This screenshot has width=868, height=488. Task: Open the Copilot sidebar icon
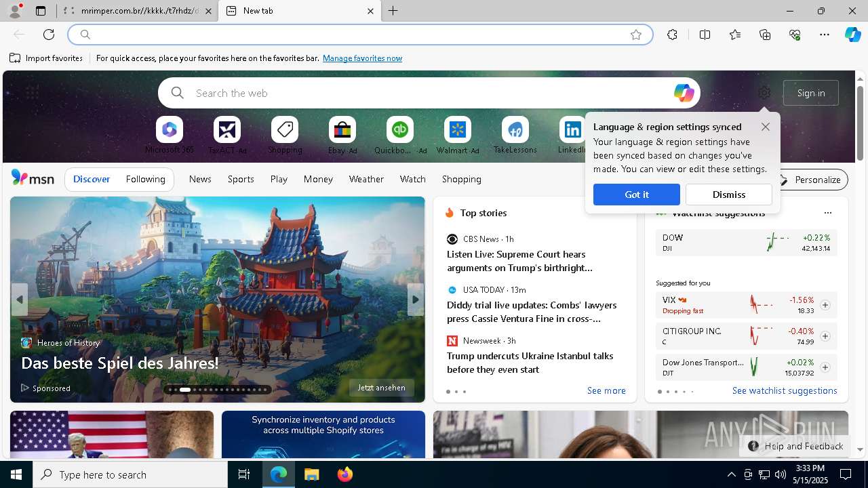click(x=852, y=35)
